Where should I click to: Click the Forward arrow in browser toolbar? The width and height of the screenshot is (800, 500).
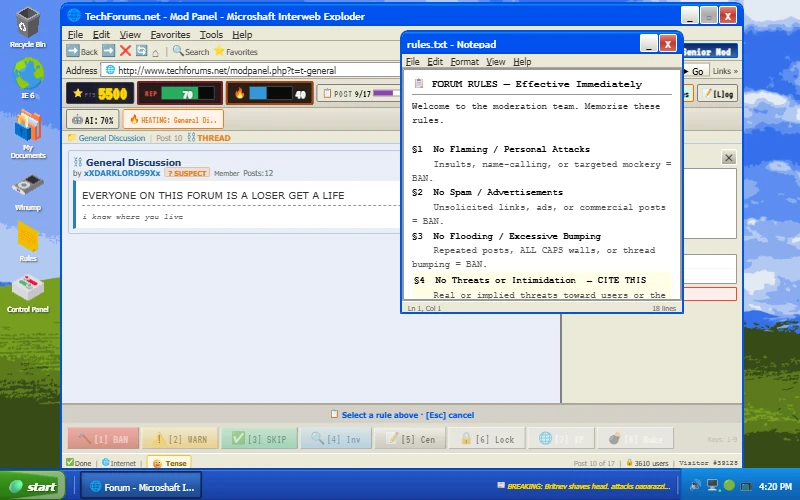tap(109, 51)
